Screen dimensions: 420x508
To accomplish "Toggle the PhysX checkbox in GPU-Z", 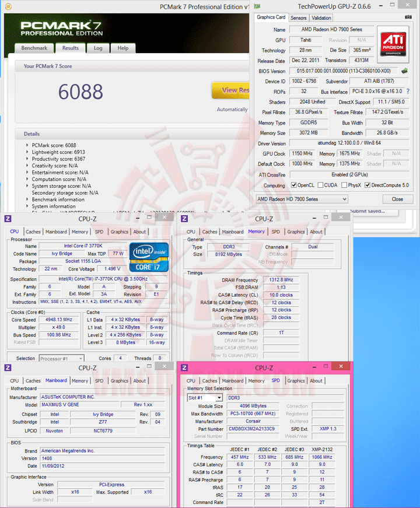I will [x=345, y=185].
